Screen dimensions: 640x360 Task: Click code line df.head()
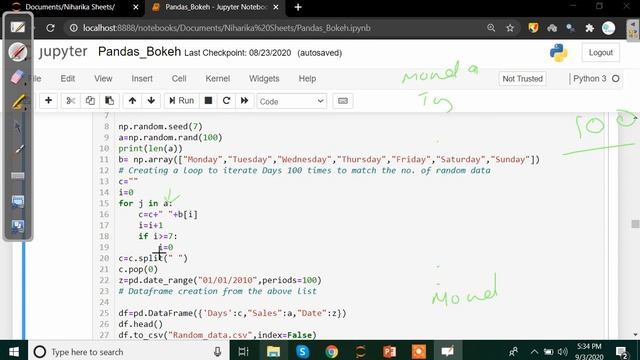point(140,324)
